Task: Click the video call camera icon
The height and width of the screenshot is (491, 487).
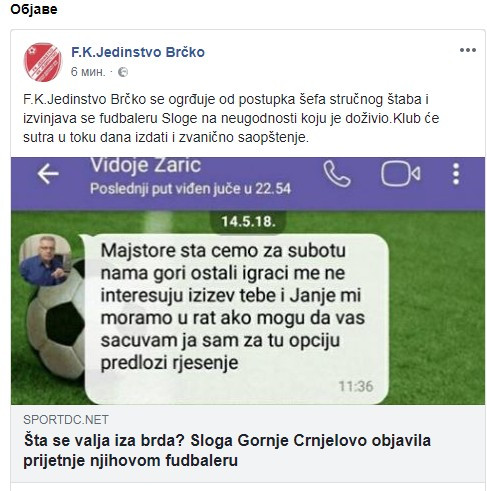Action: click(401, 174)
